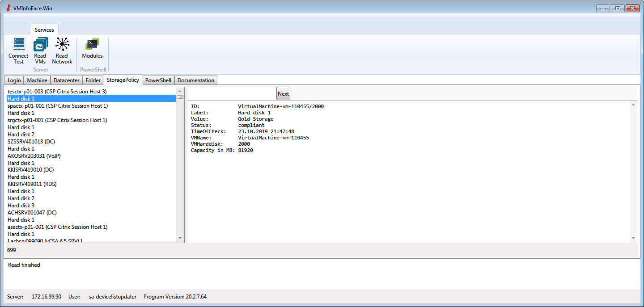
Task: Open the Folder tab
Action: click(x=93, y=80)
